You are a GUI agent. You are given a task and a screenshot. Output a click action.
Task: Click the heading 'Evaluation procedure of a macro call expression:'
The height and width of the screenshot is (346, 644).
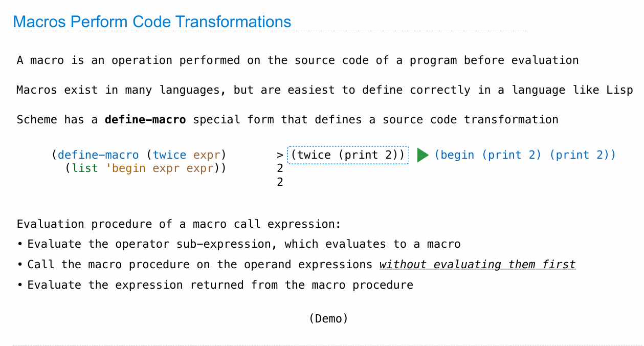(x=179, y=224)
